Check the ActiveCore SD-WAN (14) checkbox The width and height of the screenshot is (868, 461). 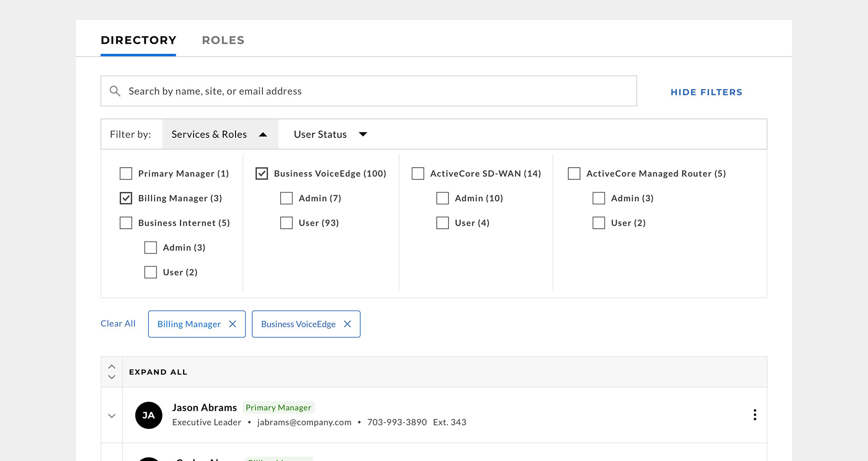point(418,174)
